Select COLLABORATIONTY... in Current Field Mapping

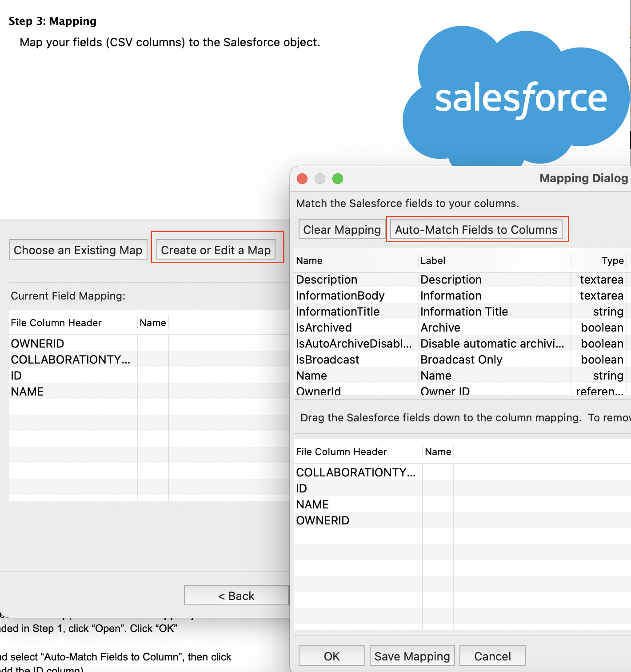coord(149,360)
